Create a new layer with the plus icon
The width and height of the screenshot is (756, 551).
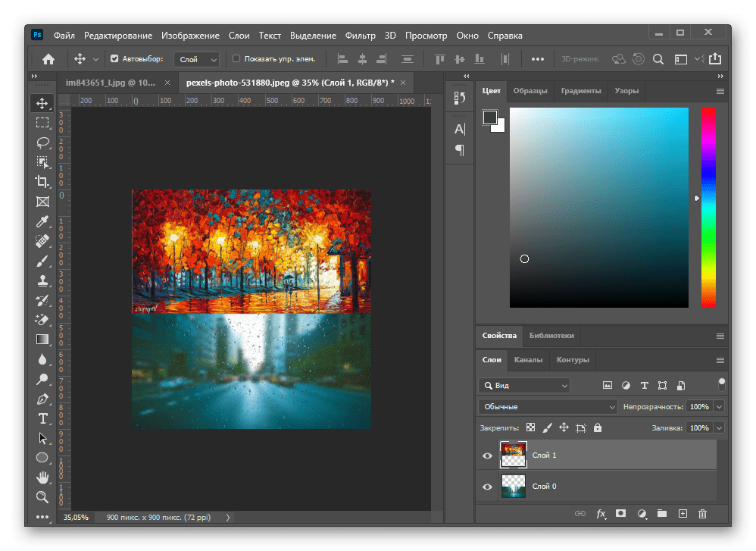click(683, 514)
